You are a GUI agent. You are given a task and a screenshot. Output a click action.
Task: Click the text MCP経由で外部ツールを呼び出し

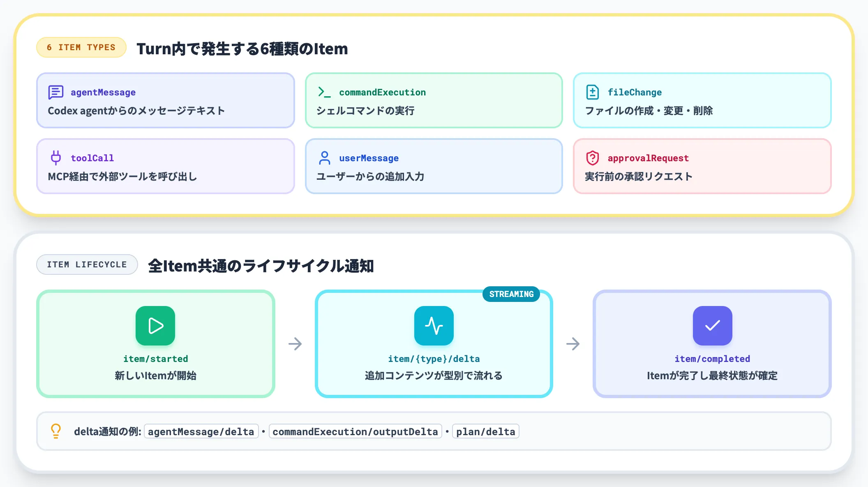tap(122, 176)
